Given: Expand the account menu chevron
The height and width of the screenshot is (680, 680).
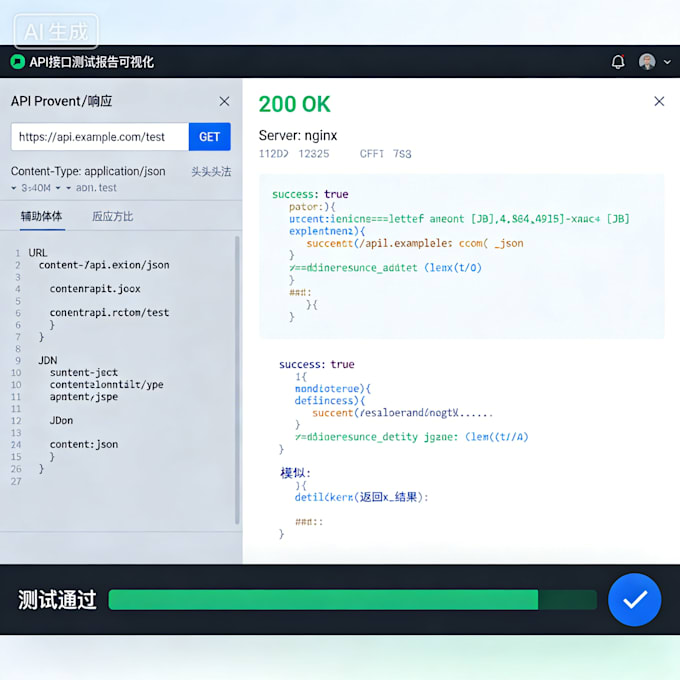Looking at the screenshot, I should (667, 62).
